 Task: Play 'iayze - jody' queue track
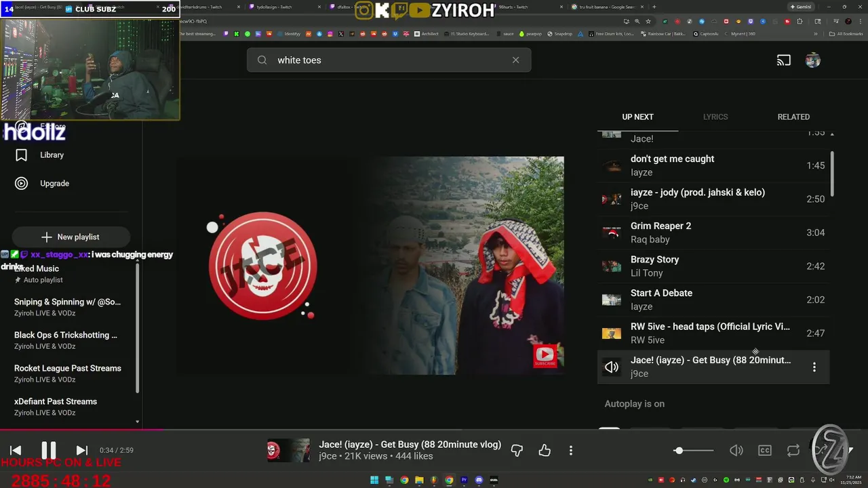tap(713, 199)
